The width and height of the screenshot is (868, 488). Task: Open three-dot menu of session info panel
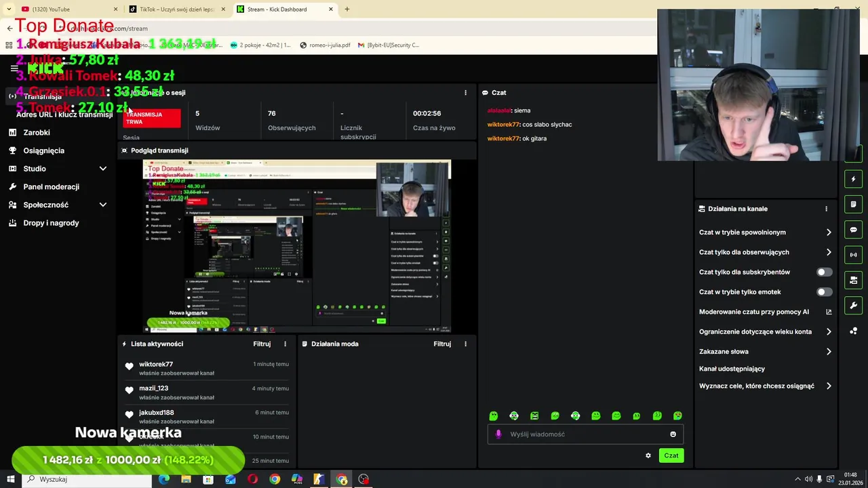465,92
